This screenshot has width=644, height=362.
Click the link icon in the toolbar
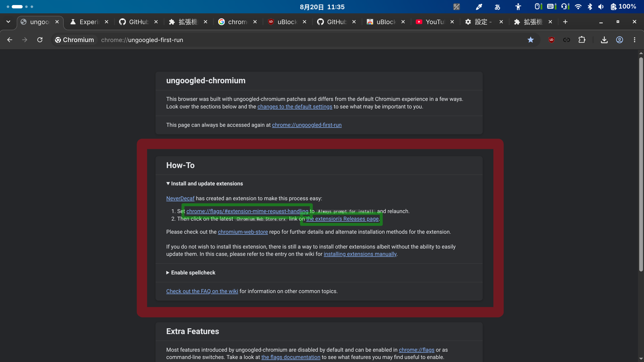(x=566, y=40)
